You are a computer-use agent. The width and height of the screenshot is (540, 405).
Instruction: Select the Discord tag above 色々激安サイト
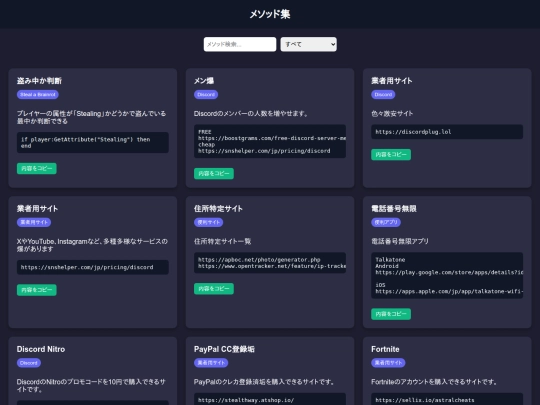coord(383,94)
